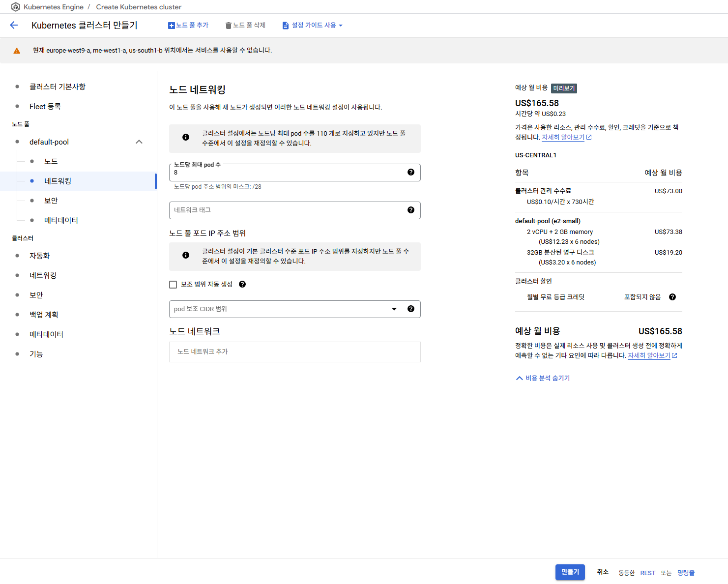Collapse the default-pool section chevron

coord(139,142)
